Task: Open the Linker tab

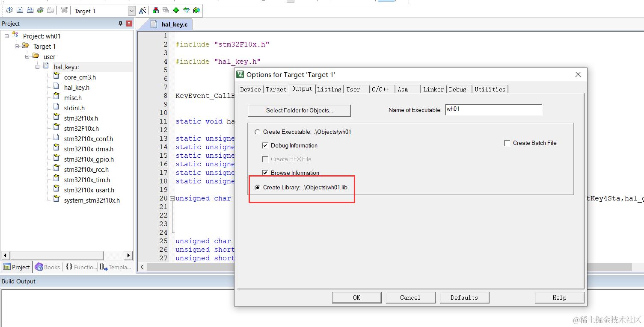Action: (x=433, y=89)
